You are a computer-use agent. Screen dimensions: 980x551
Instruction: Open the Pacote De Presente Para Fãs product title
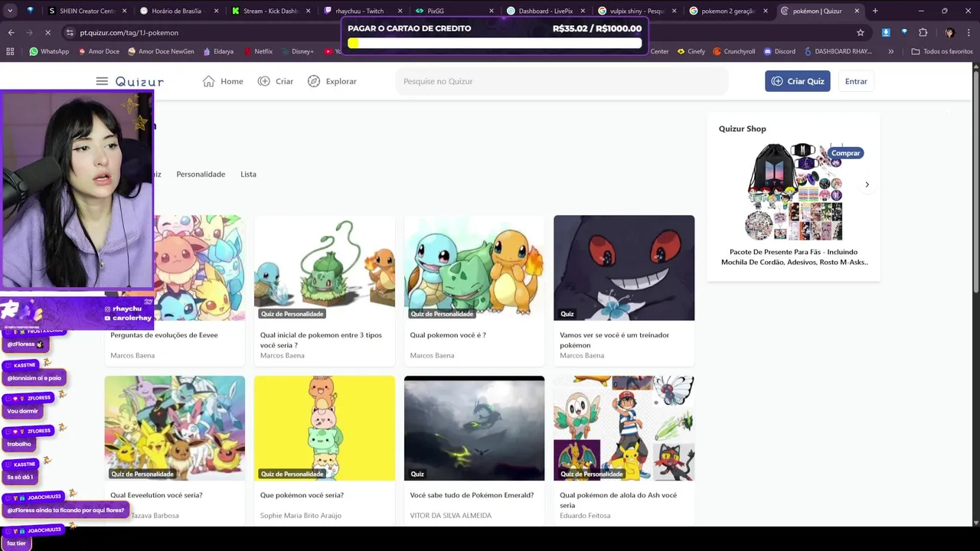(x=794, y=256)
